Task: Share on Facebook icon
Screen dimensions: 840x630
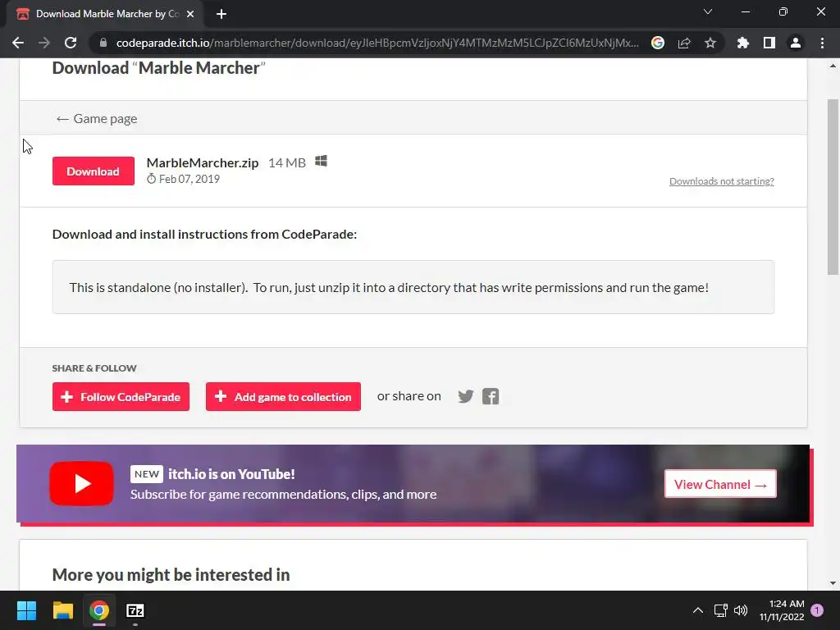Action: 491,396
